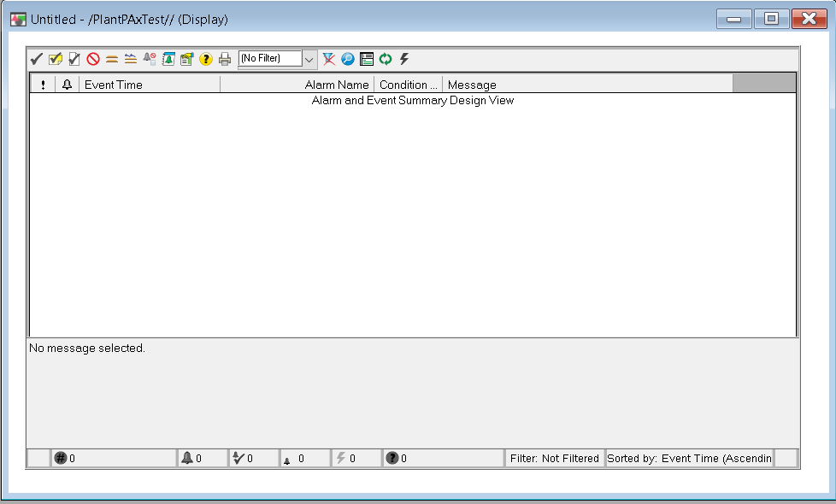Open the No Filter combo box arrow
The height and width of the screenshot is (504, 836).
[x=309, y=59]
